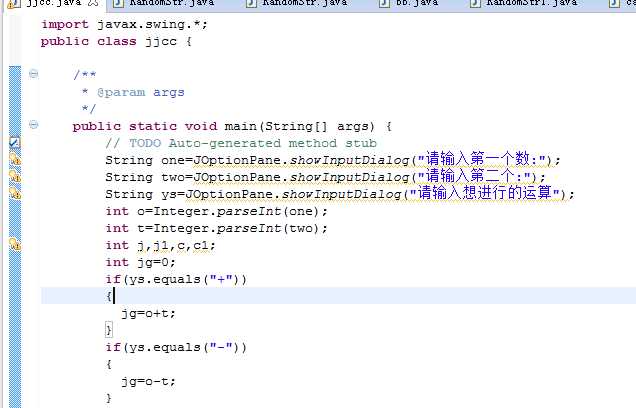Screen dimensions: 636x408
Task: Click the 'int j,j1,c,c1;' declaration
Action: (160, 246)
